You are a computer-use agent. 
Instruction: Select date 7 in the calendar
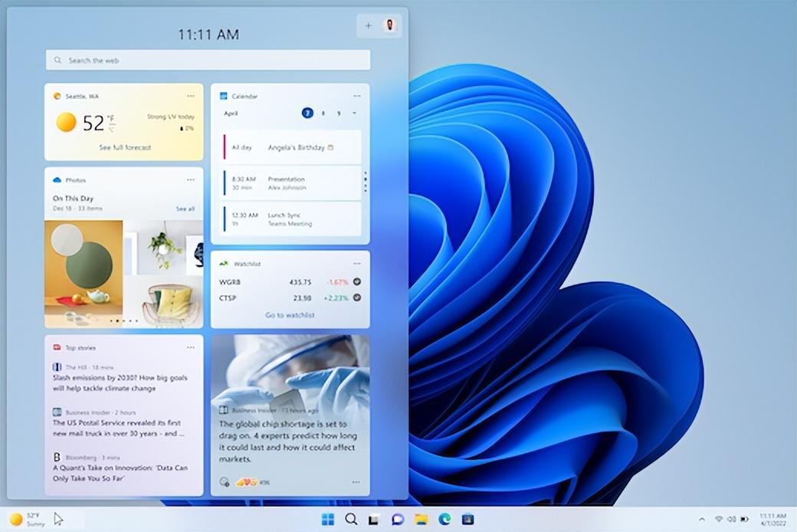point(307,113)
